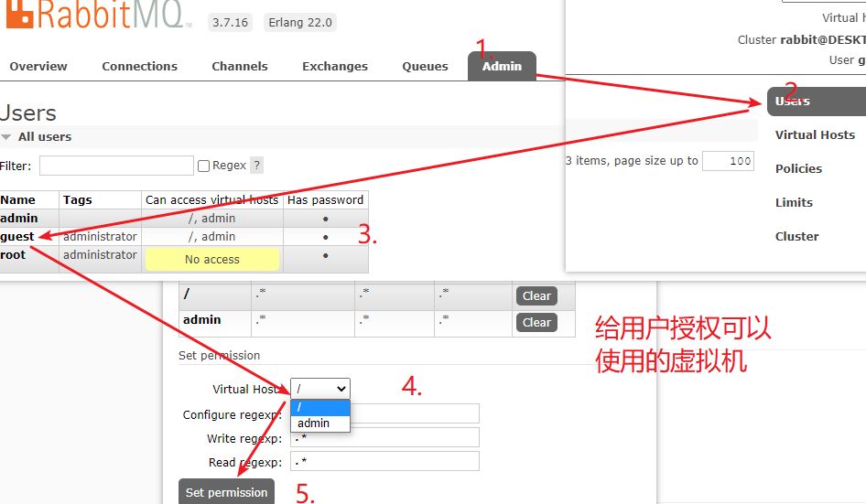866x504 pixels.
Task: Click administrator tag in root row
Action: [x=100, y=254]
